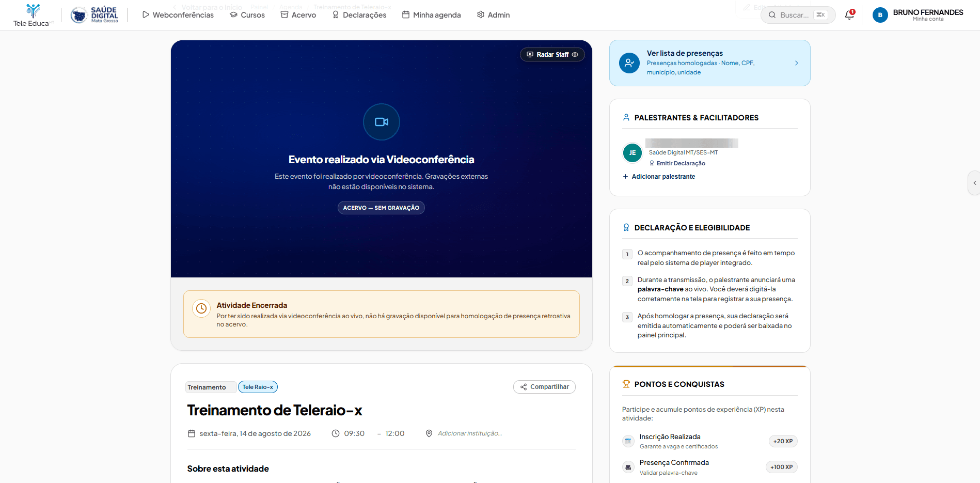980x483 pixels.
Task: Click the calendar icon beside the date
Action: pos(192,433)
